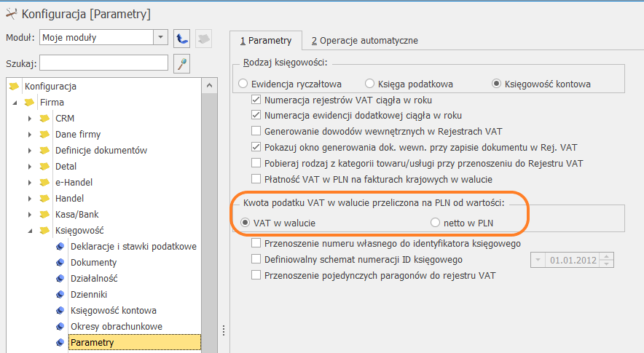Image resolution: width=644 pixels, height=353 pixels.
Task: Click the 01.01.2012 date field
Action: click(x=573, y=260)
